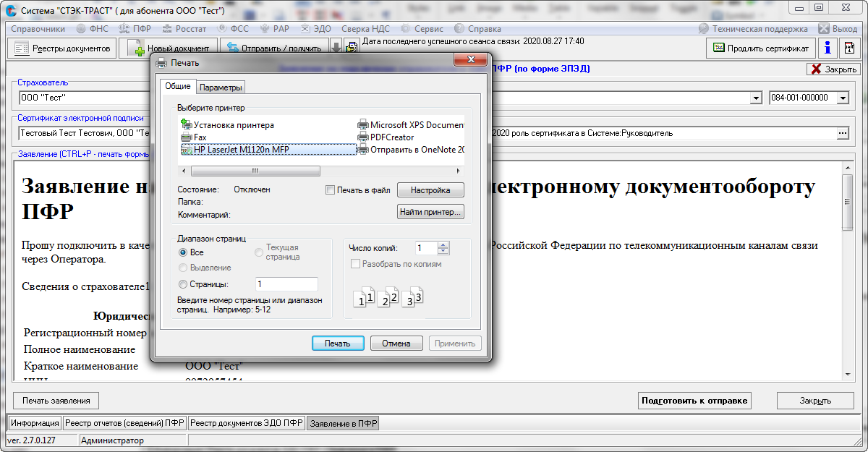This screenshot has width=868, height=452.
Task: Click the Страницы page range input field
Action: pyautogui.click(x=287, y=284)
